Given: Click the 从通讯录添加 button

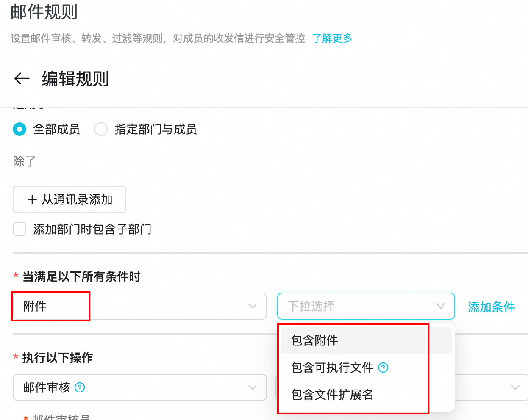Looking at the screenshot, I should [69, 199].
